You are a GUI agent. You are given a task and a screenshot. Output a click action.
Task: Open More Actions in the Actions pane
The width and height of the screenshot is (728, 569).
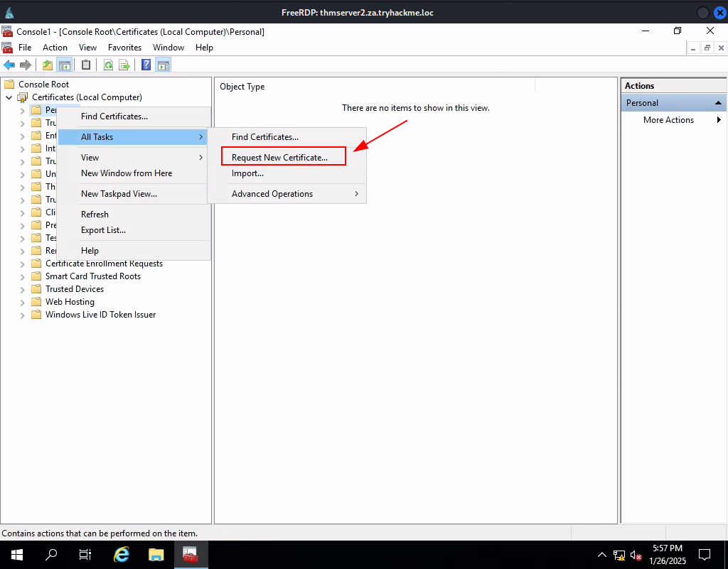point(668,120)
